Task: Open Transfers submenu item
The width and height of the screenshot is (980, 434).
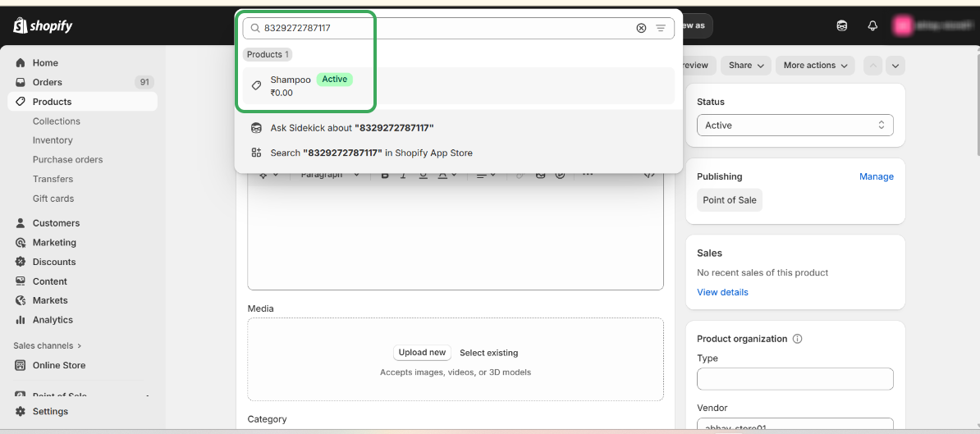Action: (53, 179)
